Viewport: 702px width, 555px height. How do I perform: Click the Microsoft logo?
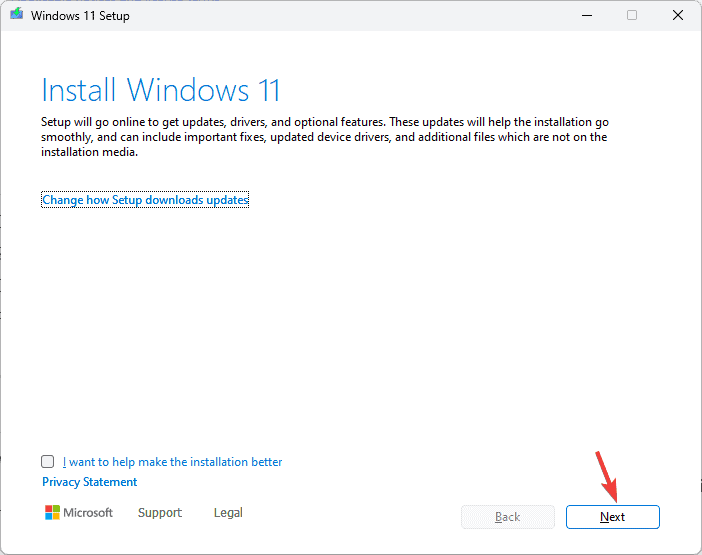[x=79, y=512]
